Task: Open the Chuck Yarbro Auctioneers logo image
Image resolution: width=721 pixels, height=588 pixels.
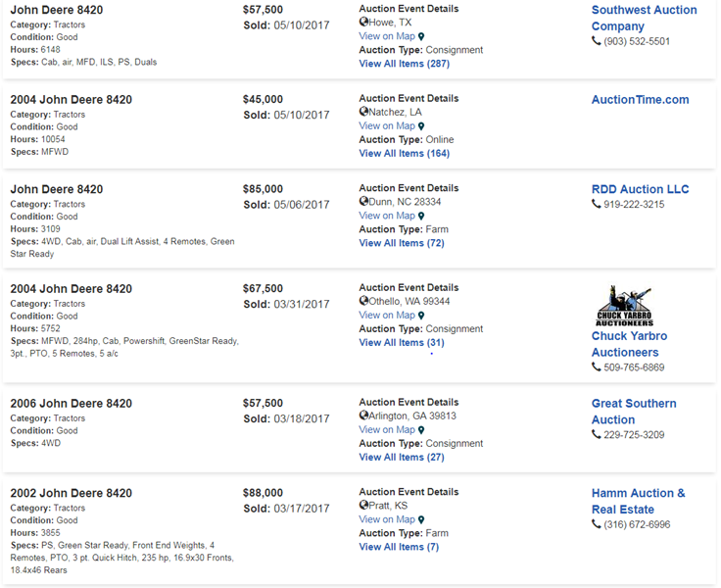Action: click(624, 306)
